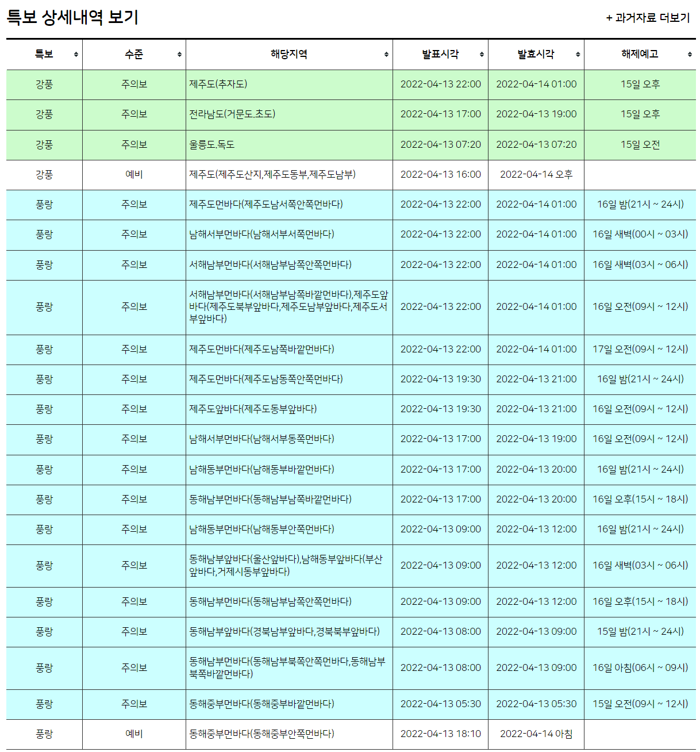700x752 pixels.
Task: Select 예비 level in 제주도산지 row
Action: [x=134, y=174]
